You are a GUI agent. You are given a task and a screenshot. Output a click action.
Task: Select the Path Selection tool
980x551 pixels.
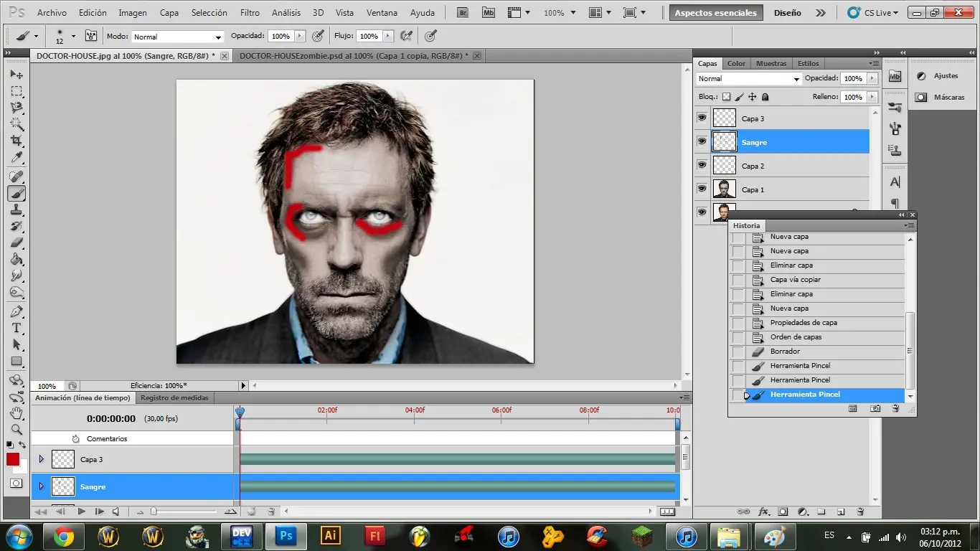pyautogui.click(x=17, y=344)
